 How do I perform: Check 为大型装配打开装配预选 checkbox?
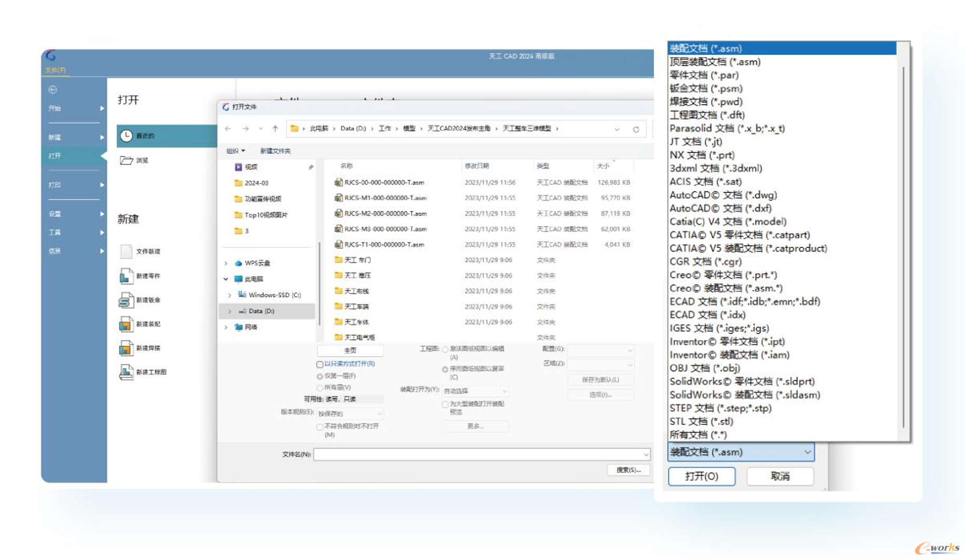click(x=445, y=405)
